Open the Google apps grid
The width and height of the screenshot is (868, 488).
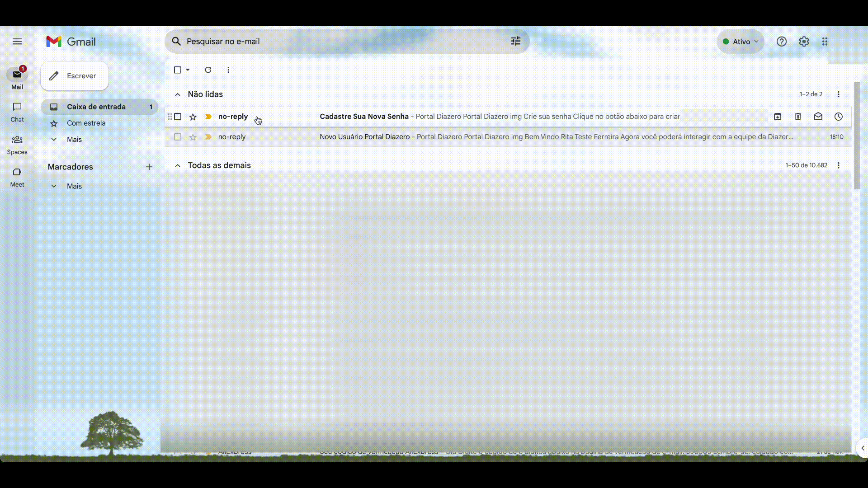tap(825, 42)
